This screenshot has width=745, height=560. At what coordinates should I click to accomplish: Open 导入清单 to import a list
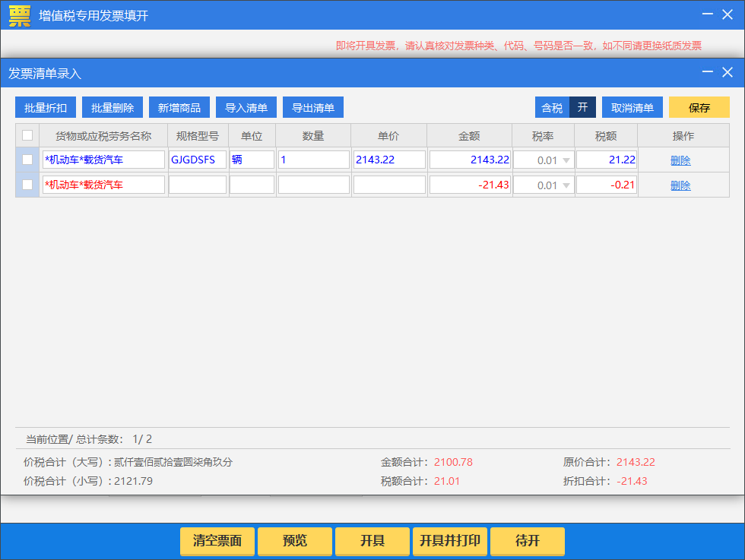pos(246,107)
